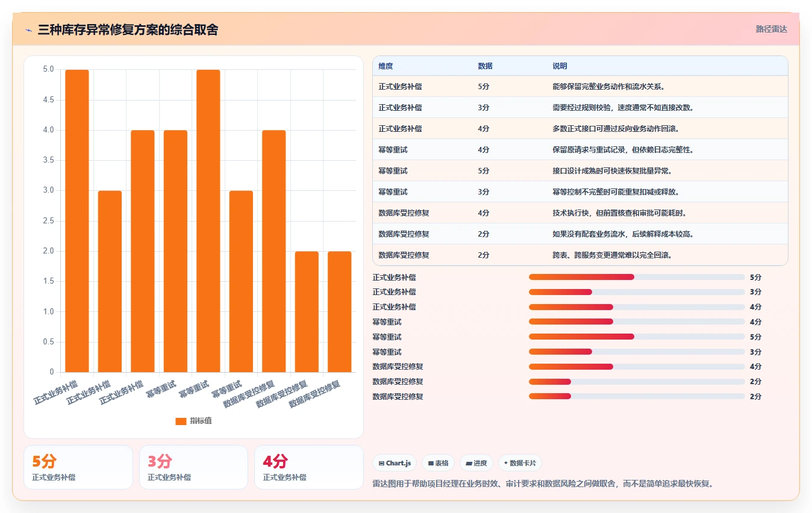Click the 正式业务补偿 chart bar reaching 3.0

tap(110, 281)
